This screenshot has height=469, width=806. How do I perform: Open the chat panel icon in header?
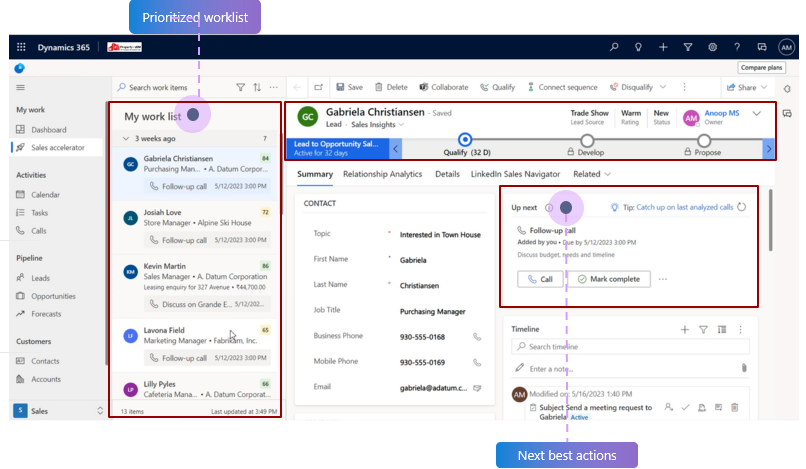click(x=762, y=47)
